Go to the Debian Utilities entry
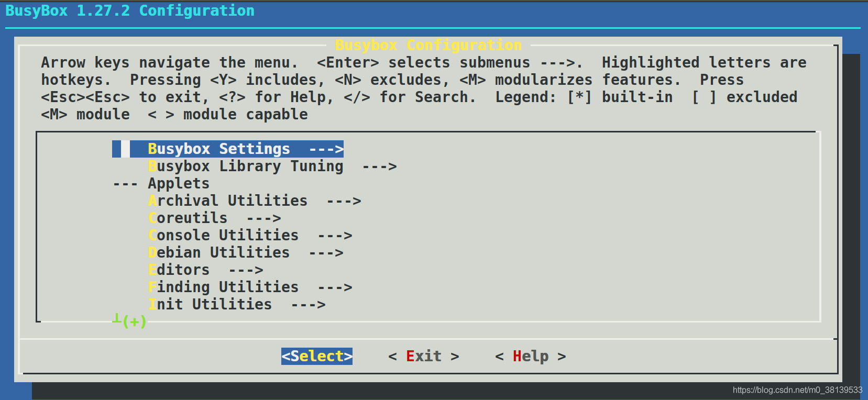Screen dimensions: 868x400 pos(245,253)
